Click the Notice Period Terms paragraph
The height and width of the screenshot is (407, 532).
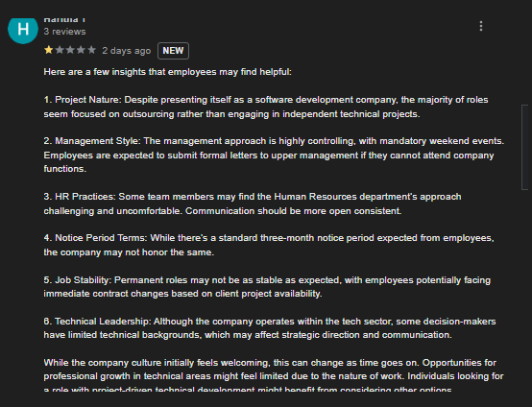tap(269, 245)
